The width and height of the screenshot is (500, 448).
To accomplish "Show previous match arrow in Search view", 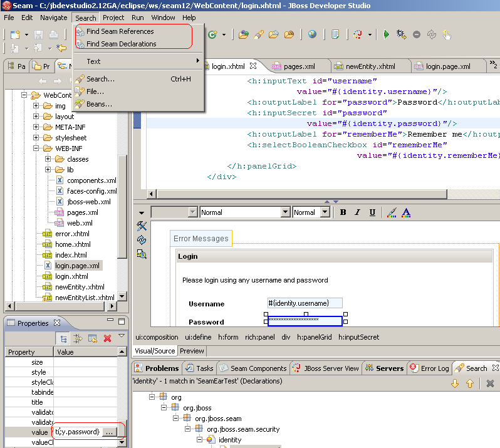I will (469, 383).
